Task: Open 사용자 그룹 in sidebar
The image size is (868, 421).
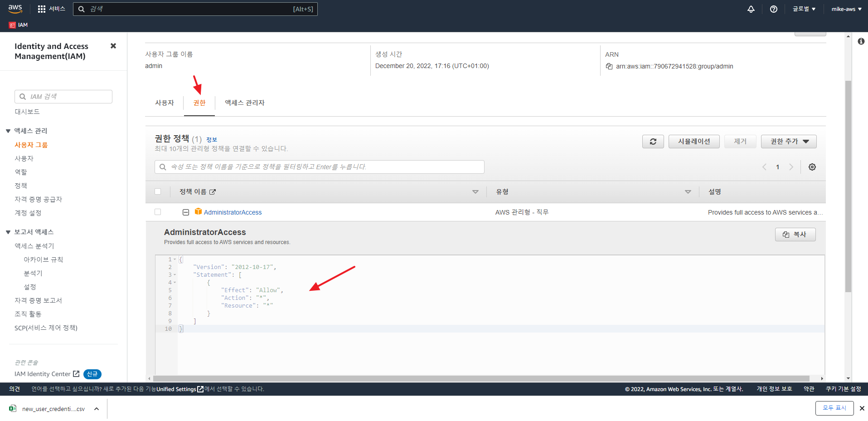Action: coord(31,145)
